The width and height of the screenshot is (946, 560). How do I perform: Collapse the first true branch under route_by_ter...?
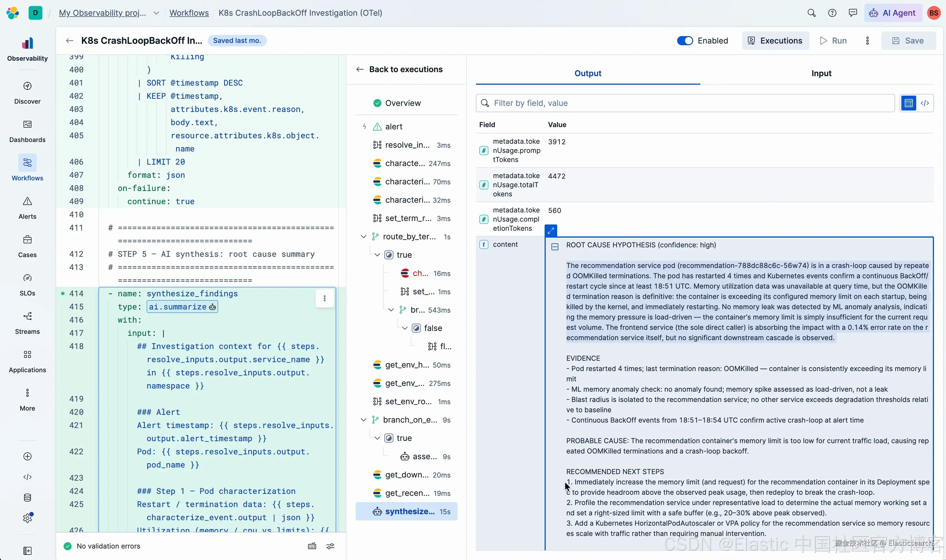click(x=377, y=255)
